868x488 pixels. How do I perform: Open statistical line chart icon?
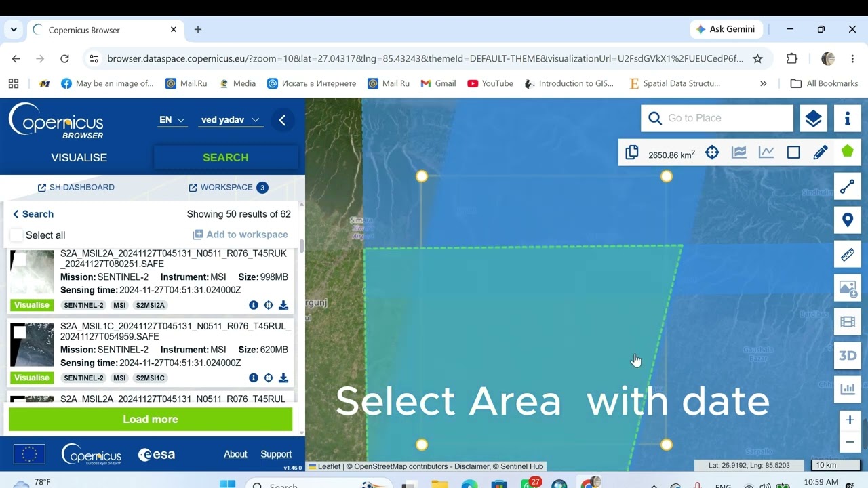tap(766, 153)
